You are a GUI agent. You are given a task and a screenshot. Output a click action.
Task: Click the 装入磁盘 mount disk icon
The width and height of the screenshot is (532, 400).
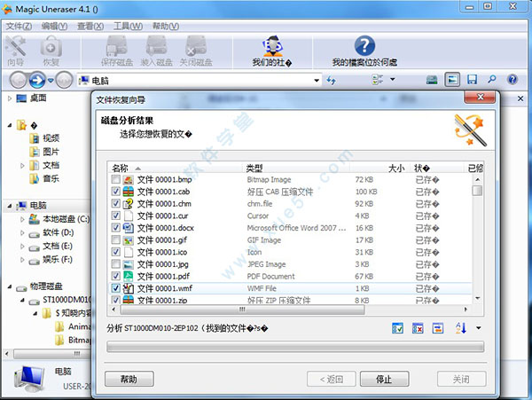(x=156, y=51)
